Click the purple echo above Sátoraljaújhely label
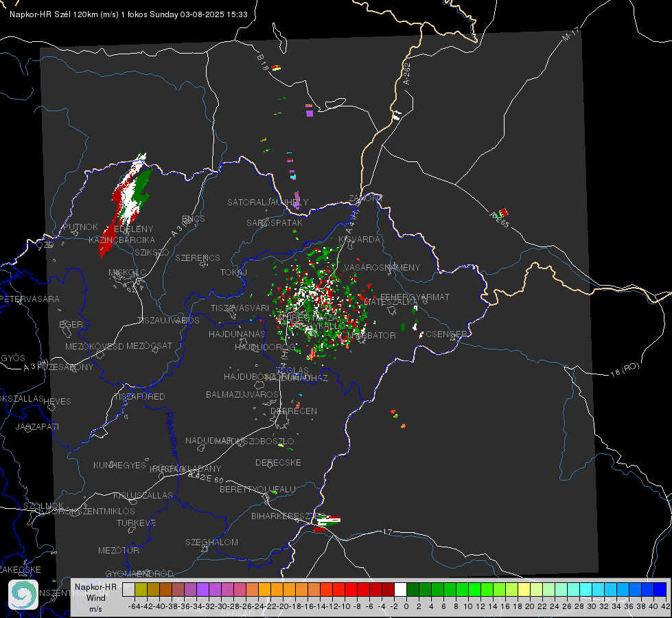This screenshot has width=672, height=618. tap(297, 200)
